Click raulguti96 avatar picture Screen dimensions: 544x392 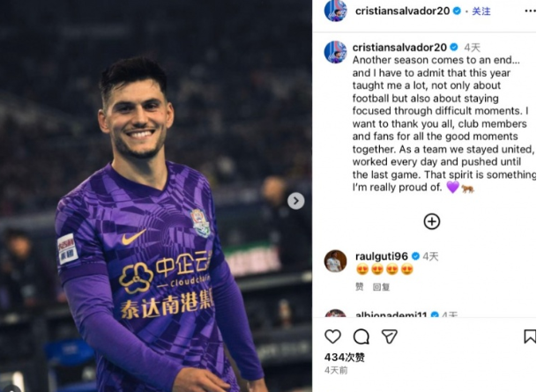click(336, 261)
